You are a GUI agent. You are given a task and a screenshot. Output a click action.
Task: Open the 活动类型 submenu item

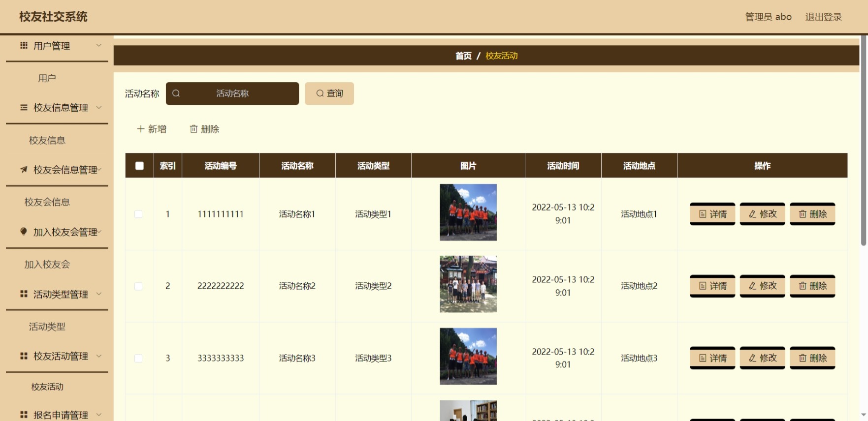pos(47,327)
